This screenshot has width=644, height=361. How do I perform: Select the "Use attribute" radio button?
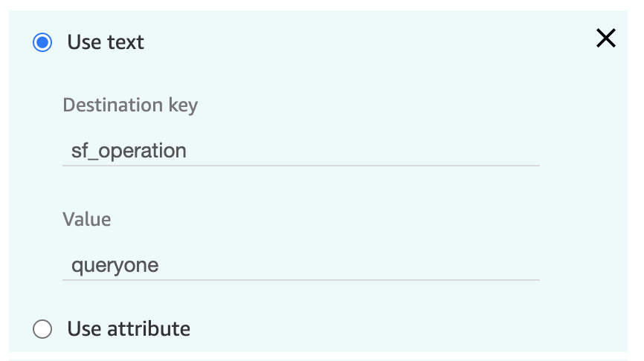[x=42, y=329]
